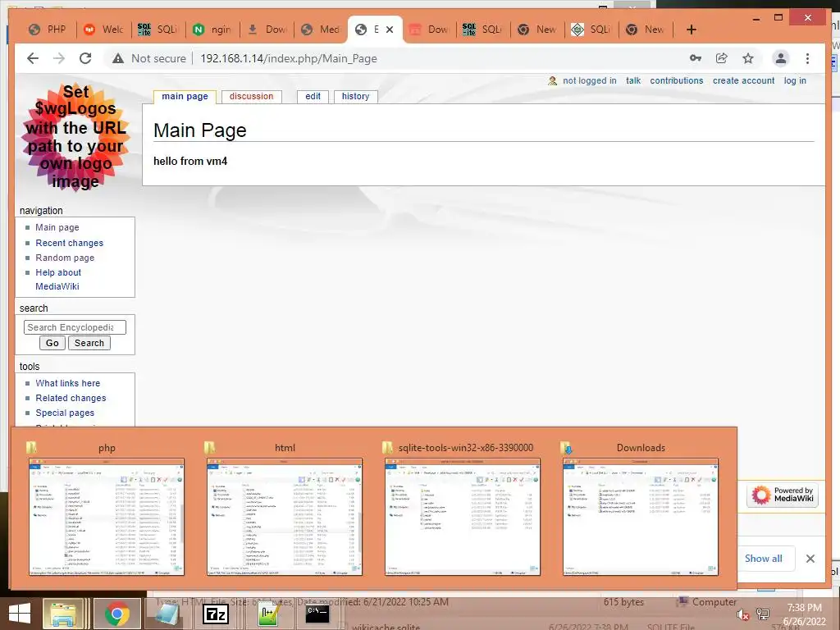Bookmark this page with the star
Viewport: 840px width, 630px height.
(748, 58)
